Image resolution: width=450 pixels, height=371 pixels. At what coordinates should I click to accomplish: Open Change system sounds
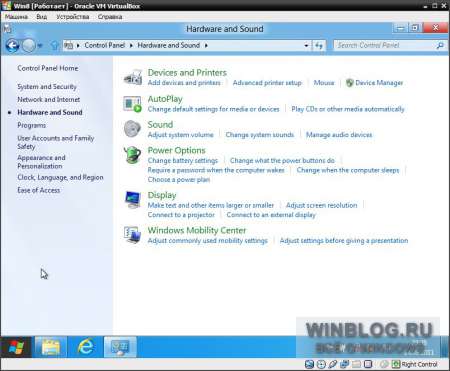(260, 135)
